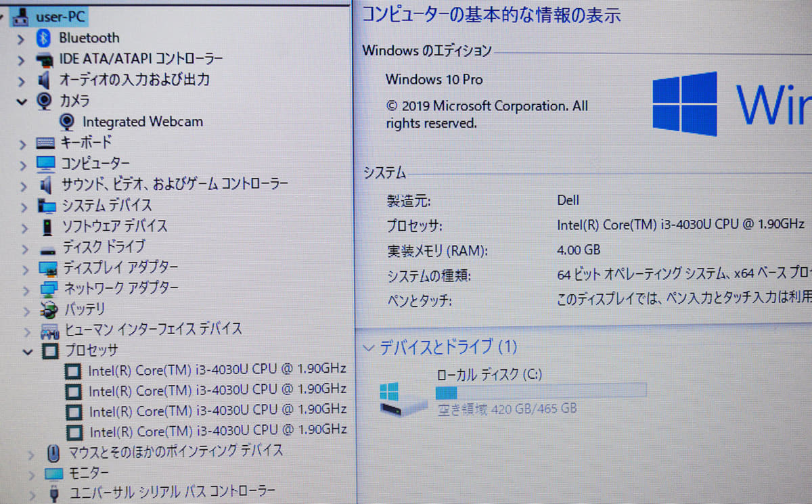Click the ローカル ディスク (C:) label
812x504 pixels.
click(490, 374)
